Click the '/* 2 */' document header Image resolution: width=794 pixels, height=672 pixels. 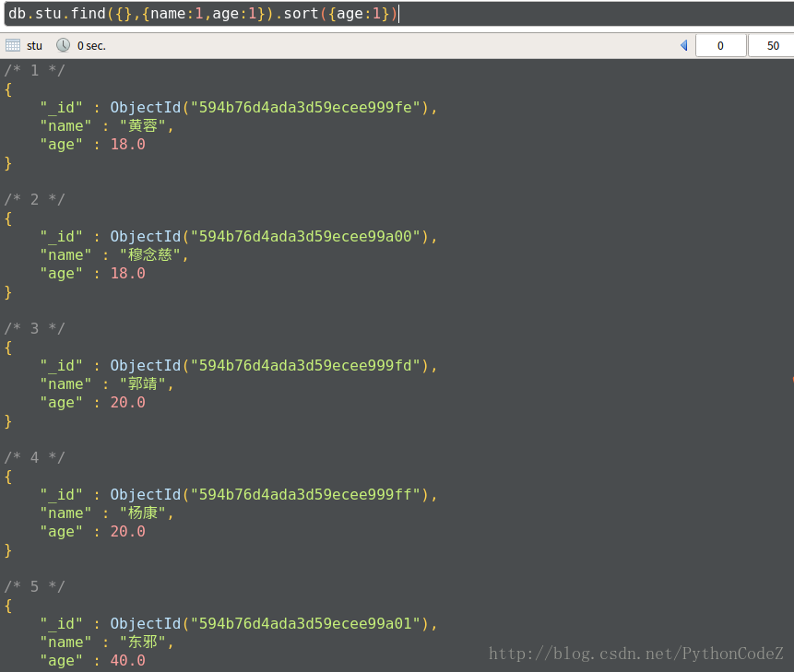tap(34, 199)
